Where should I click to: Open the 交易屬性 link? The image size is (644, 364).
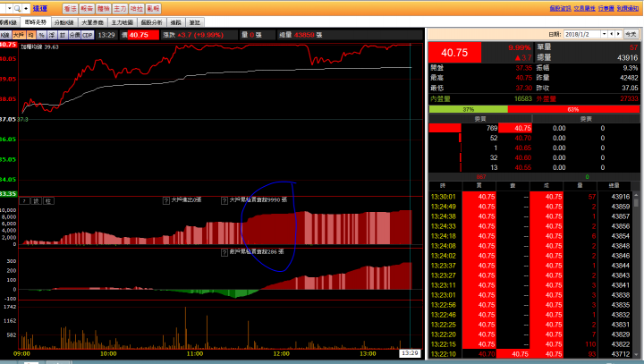pyautogui.click(x=584, y=8)
